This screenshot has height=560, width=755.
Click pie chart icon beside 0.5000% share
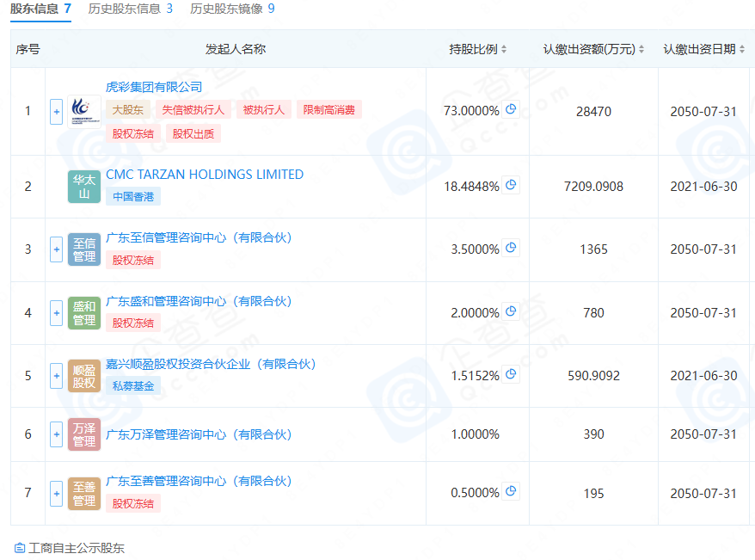[x=511, y=491]
